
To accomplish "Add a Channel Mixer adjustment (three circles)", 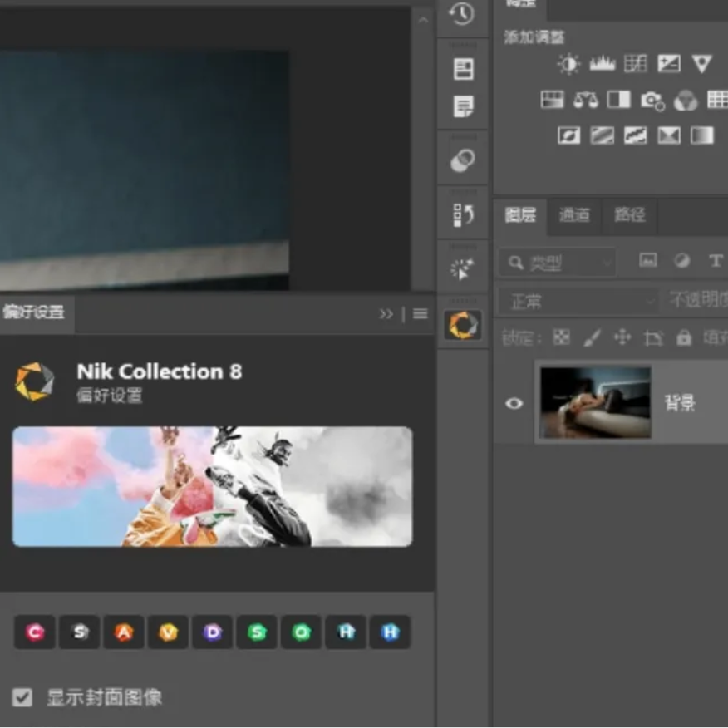I will 686,101.
